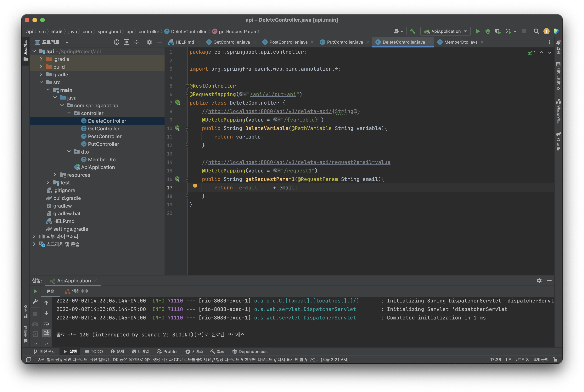Click the IDE update arrow icon
The width and height of the screenshot is (584, 392).
pos(546,31)
